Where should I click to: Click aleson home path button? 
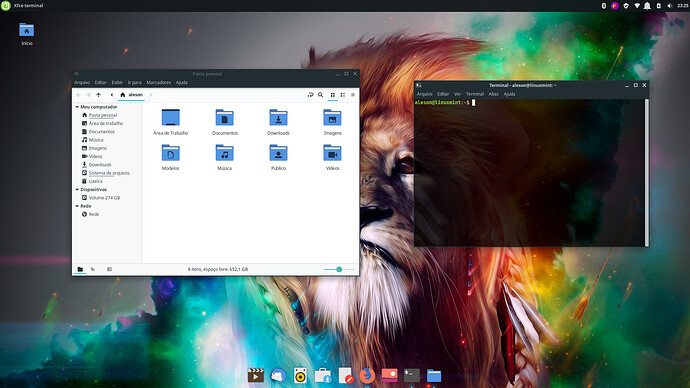click(132, 95)
